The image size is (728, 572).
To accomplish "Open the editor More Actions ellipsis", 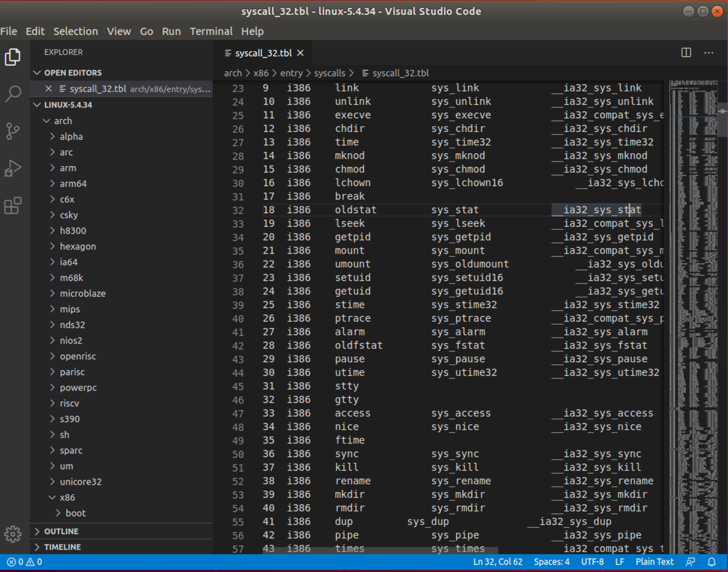I will [x=708, y=53].
